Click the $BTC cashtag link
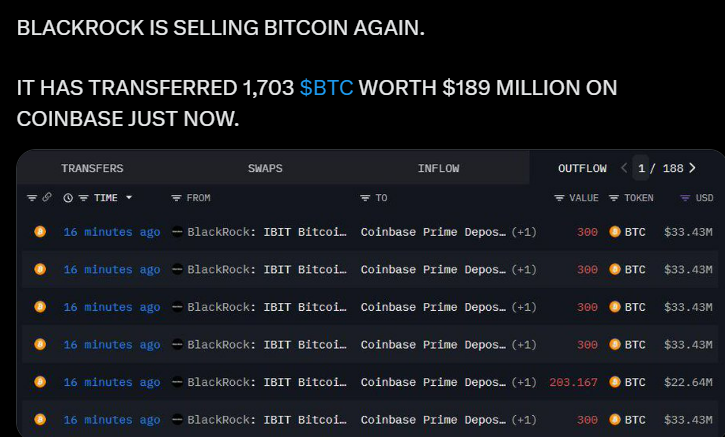Viewport: 725px width, 437px height. pos(326,88)
